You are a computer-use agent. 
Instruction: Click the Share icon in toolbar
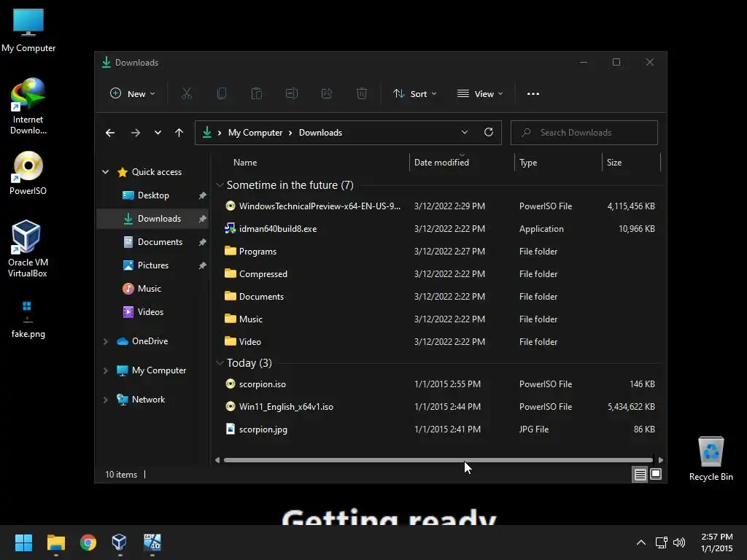point(327,94)
